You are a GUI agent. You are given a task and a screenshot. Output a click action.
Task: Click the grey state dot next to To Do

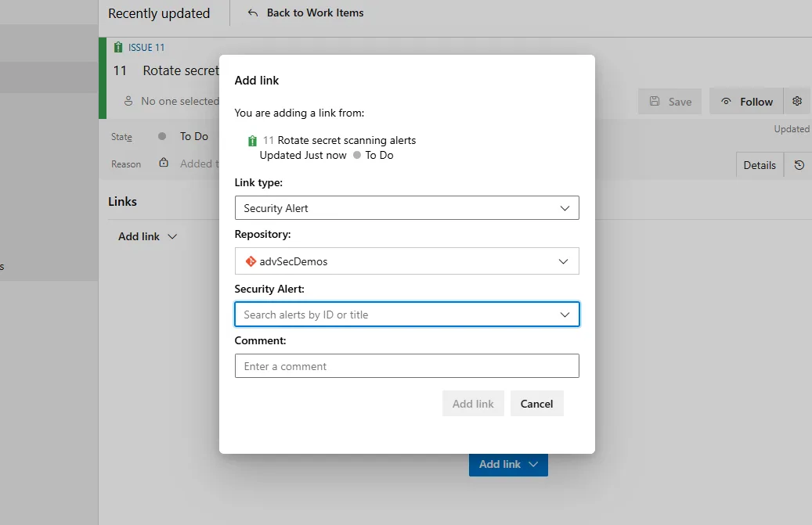coord(162,136)
